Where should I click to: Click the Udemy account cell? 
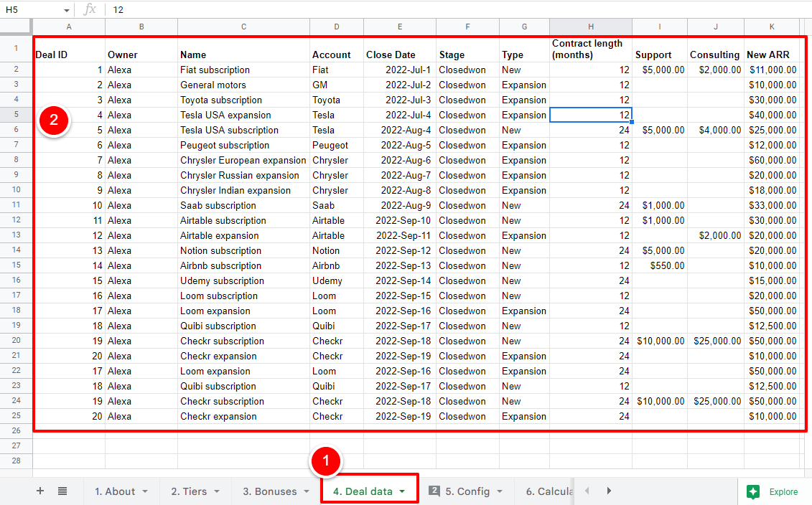click(x=337, y=281)
